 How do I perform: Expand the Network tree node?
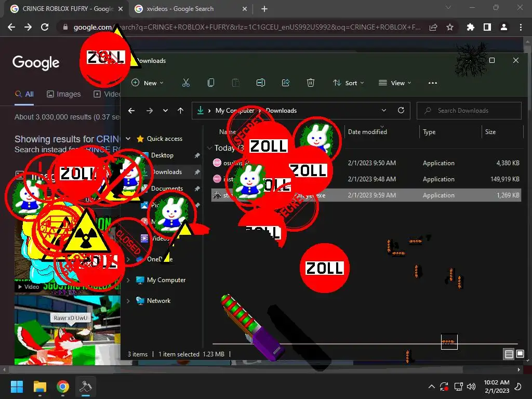coord(128,301)
